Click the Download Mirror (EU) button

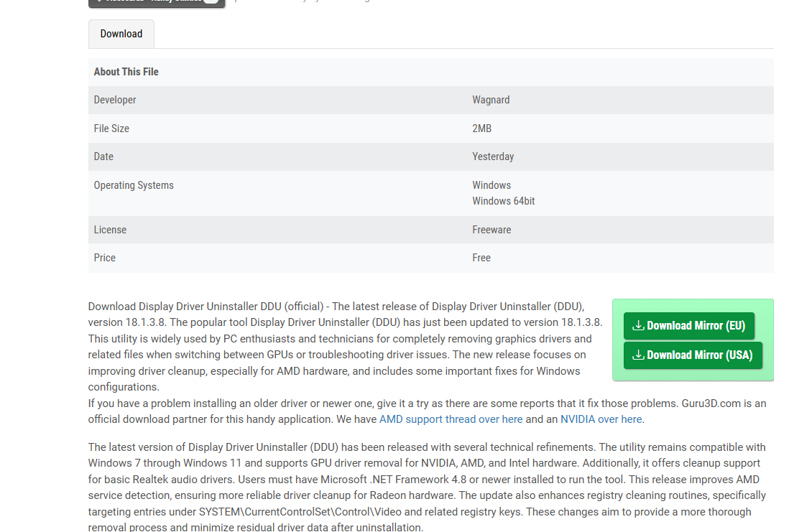(689, 326)
